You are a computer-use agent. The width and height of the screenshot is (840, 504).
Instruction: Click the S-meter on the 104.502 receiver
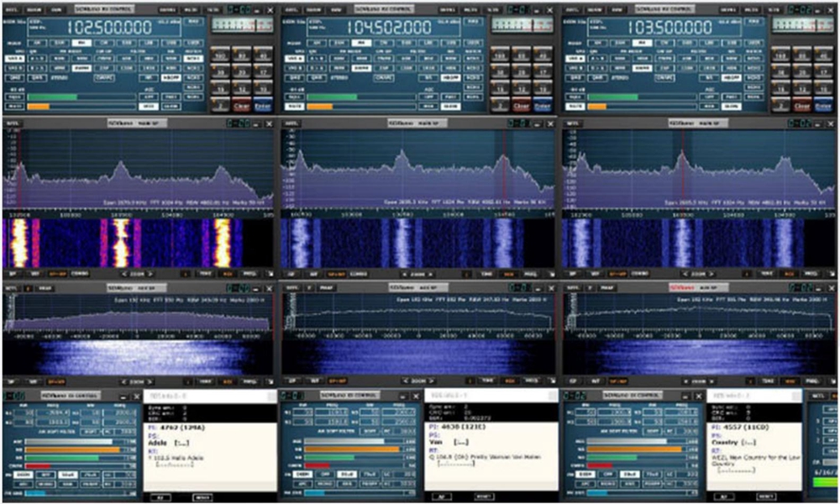tap(522, 24)
